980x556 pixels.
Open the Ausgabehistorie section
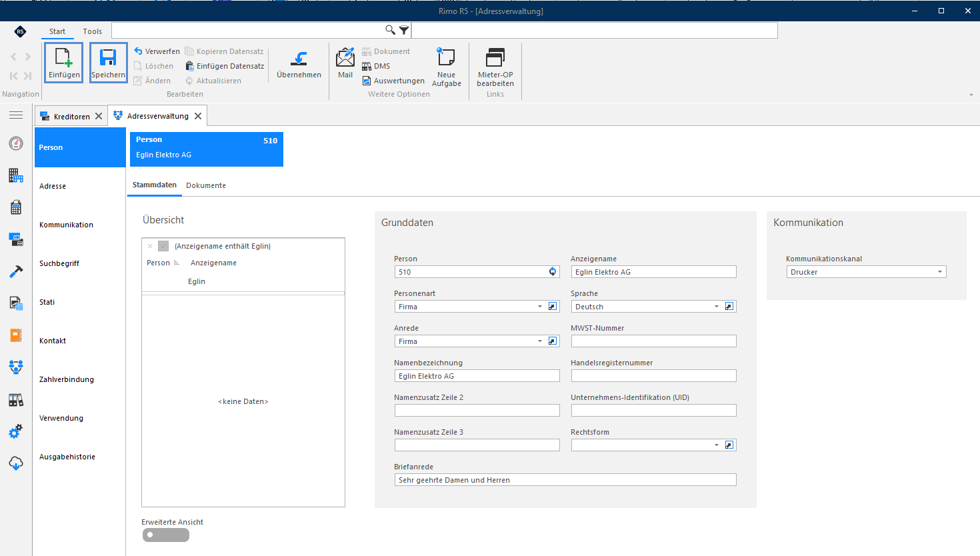click(x=80, y=457)
